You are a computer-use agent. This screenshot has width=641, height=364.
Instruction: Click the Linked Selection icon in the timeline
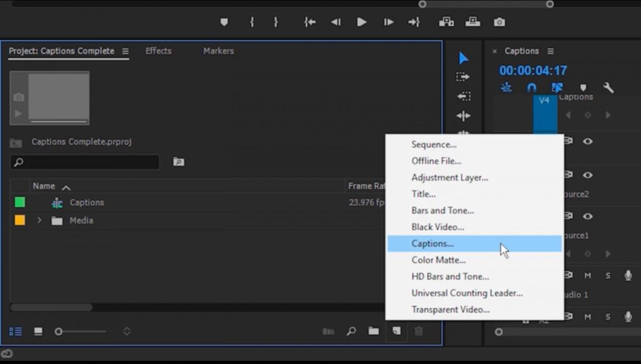point(557,88)
